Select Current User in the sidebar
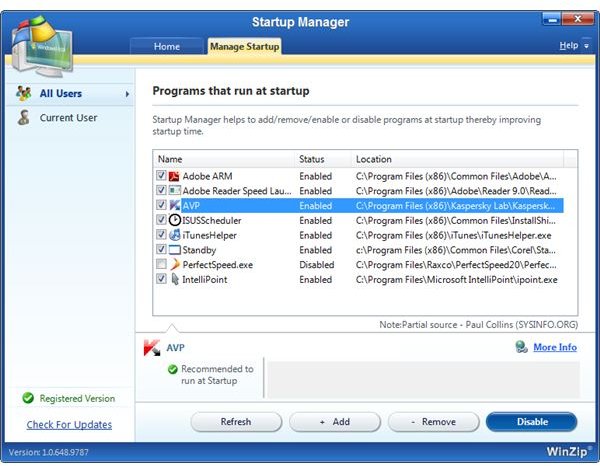Viewport: 600px width, 466px height. [70, 117]
